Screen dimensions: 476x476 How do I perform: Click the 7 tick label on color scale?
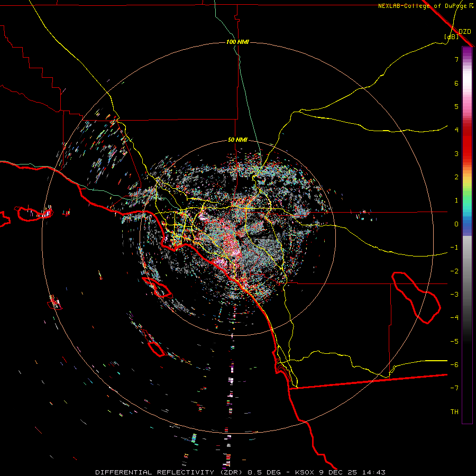pyautogui.click(x=456, y=59)
